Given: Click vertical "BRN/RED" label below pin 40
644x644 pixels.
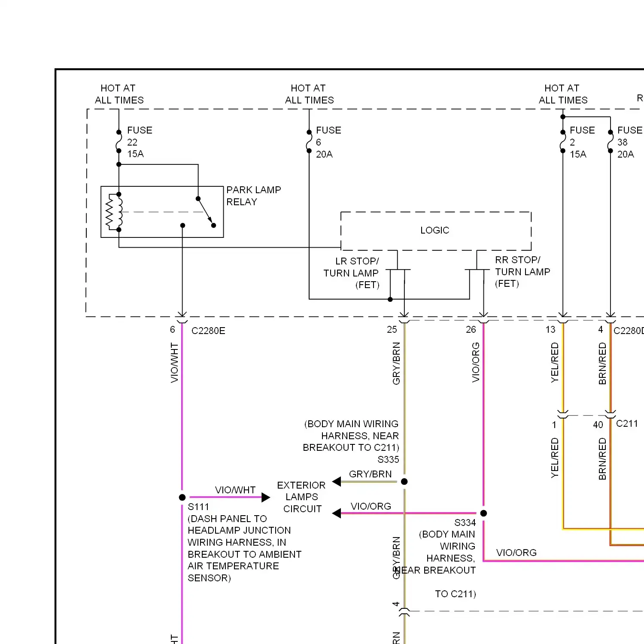Looking at the screenshot, I should click(602, 459).
